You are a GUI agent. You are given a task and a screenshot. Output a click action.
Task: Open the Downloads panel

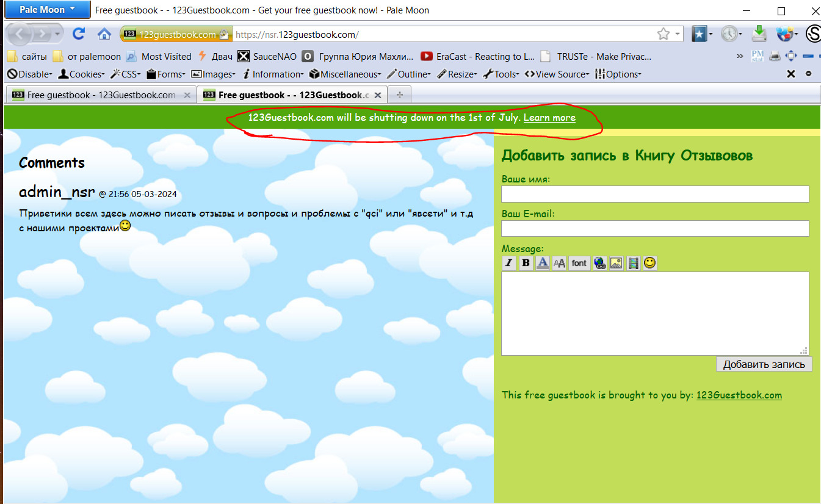click(759, 33)
